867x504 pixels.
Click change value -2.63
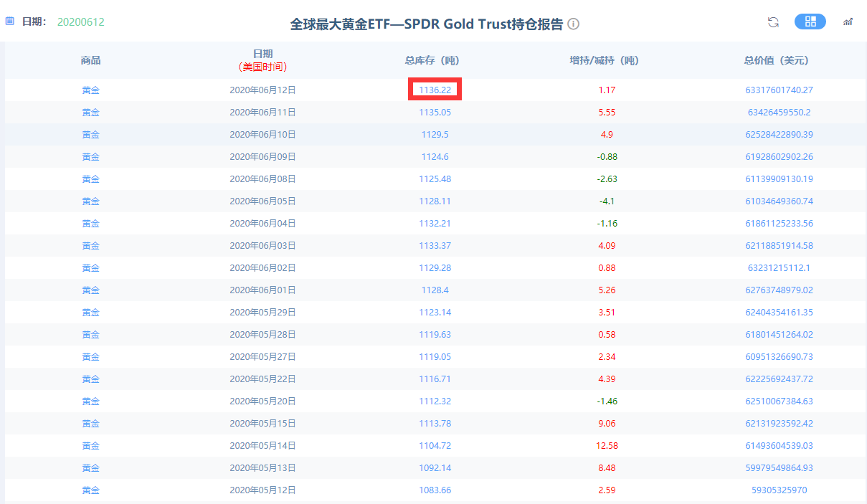[607, 179]
